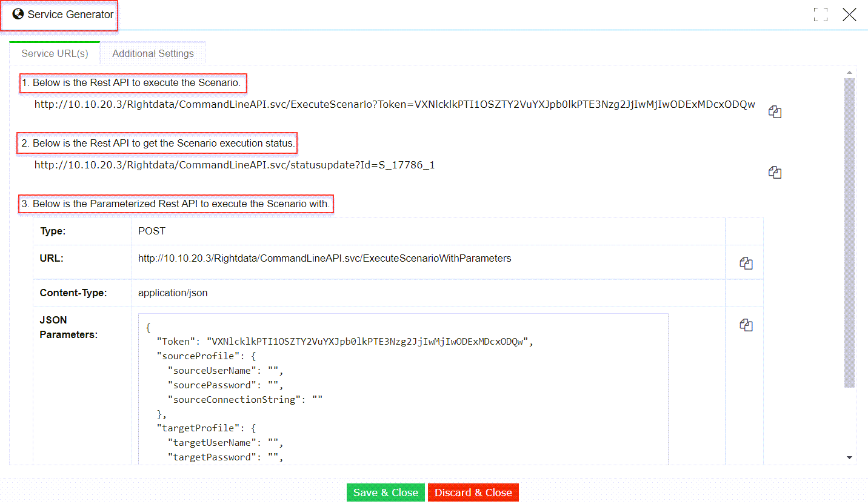Open the Additional Settings tab
The image size is (868, 504).
pos(153,53)
